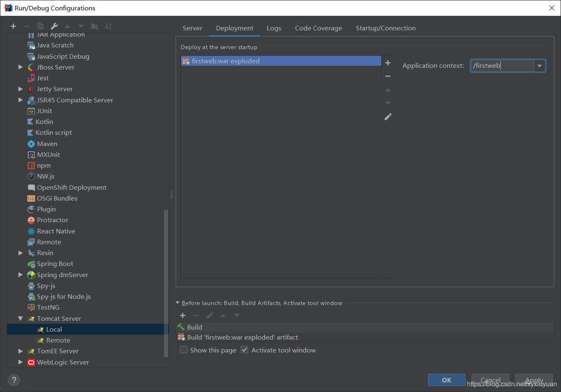Expand TomEE Server tree node
This screenshot has height=392, width=561.
coord(20,351)
